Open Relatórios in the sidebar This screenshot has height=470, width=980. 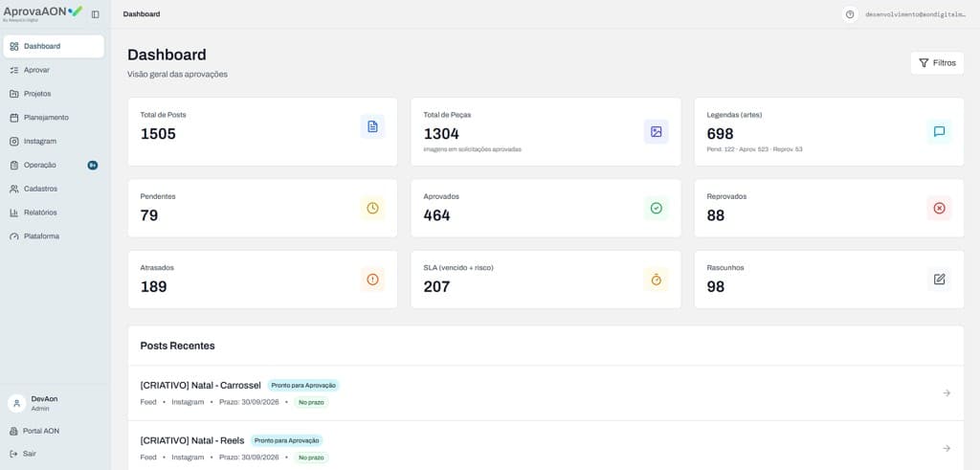coord(54,213)
